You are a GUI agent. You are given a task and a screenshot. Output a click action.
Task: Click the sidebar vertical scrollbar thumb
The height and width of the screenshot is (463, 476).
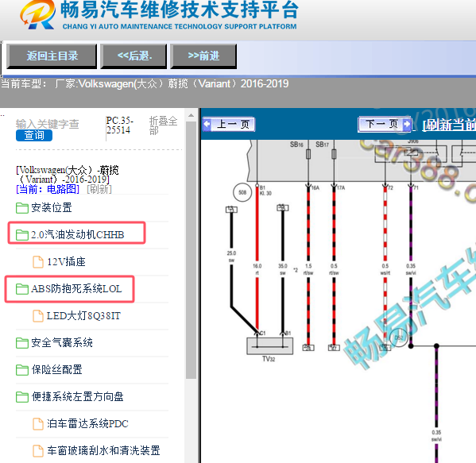click(x=191, y=250)
